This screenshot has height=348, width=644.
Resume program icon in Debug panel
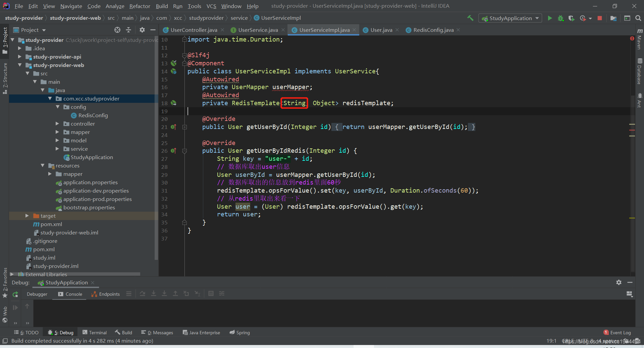(15, 307)
